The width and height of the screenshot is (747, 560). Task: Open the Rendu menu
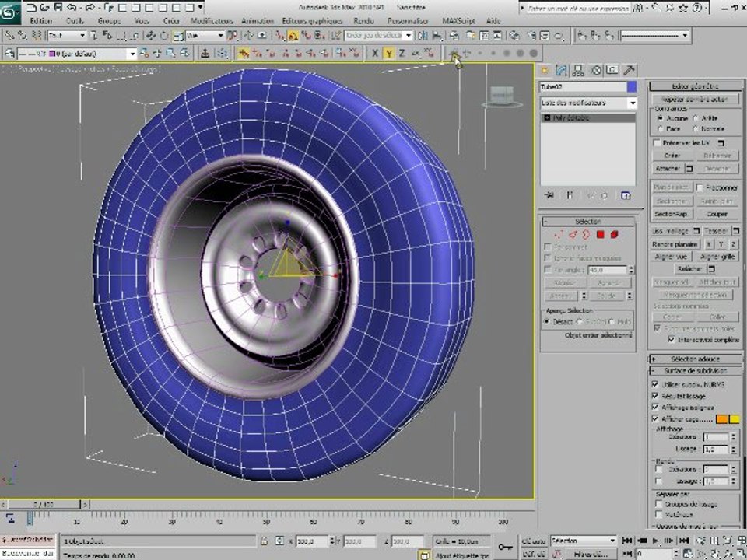coord(363,21)
